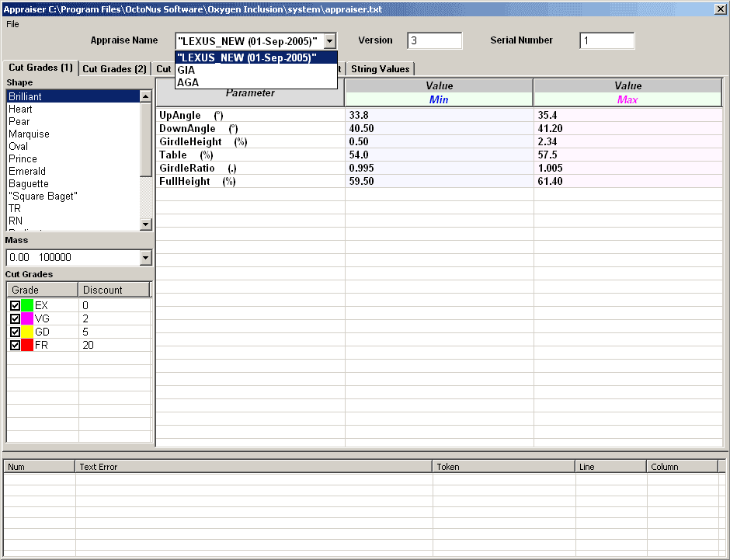The image size is (730, 560).
Task: Click the UpAngle Min value cell
Action: coord(439,115)
